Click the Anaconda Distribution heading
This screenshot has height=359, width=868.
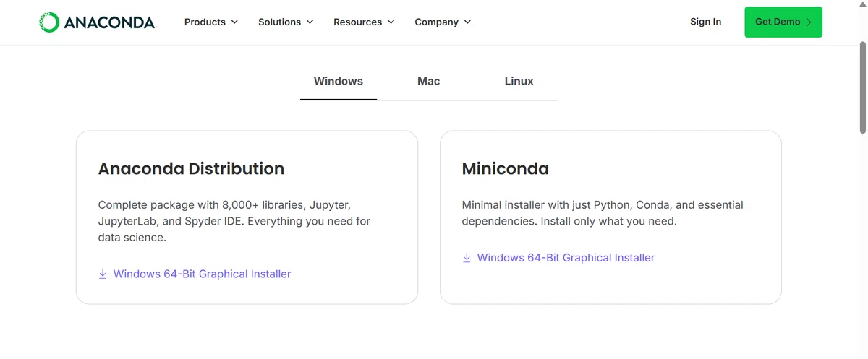(x=191, y=169)
